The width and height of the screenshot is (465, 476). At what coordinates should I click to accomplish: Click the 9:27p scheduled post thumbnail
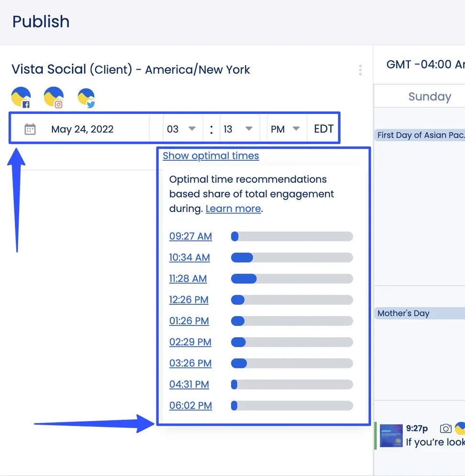coord(391,435)
